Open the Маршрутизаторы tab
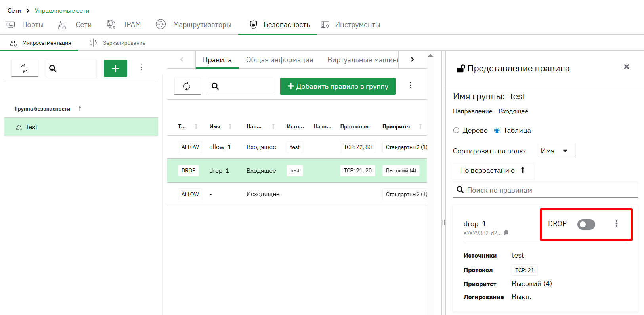This screenshot has height=315, width=644. [x=193, y=25]
